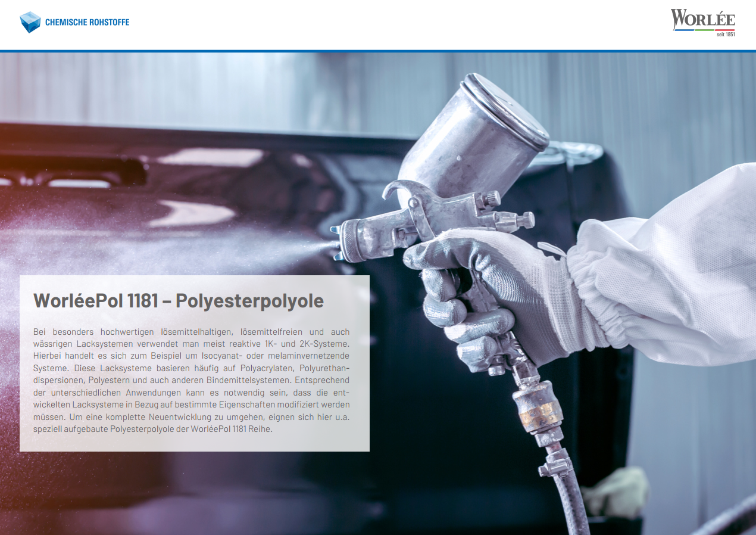The width and height of the screenshot is (756, 535).
Task: Click the line ending "speziell aufgebaute Polyesterpolyole der WorléePol 1181 Reihe."
Action: click(153, 429)
